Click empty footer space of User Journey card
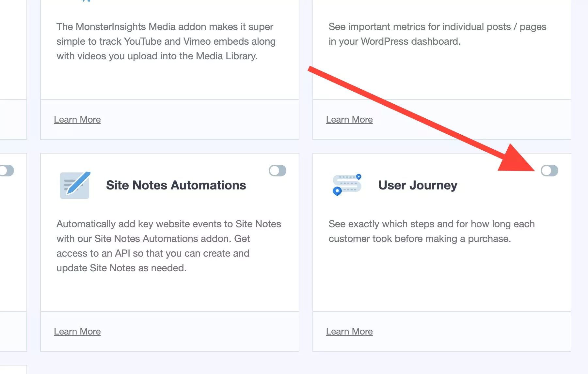Viewport: 588px width, 374px height. (x=473, y=332)
